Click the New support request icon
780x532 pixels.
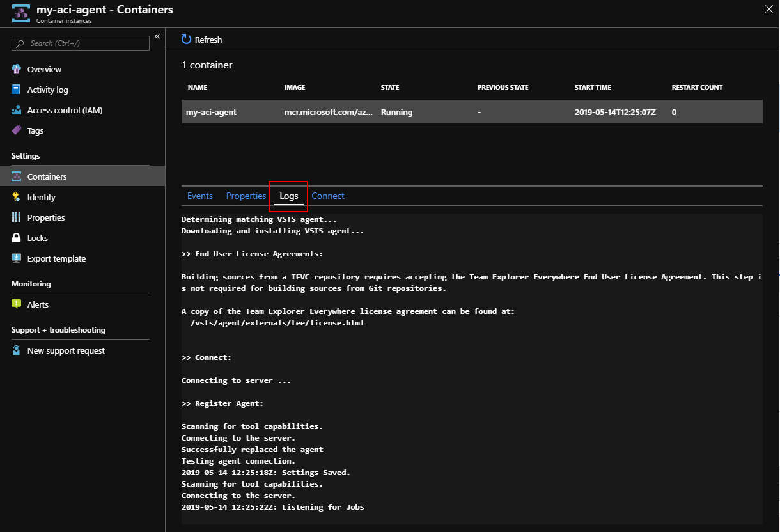point(16,350)
